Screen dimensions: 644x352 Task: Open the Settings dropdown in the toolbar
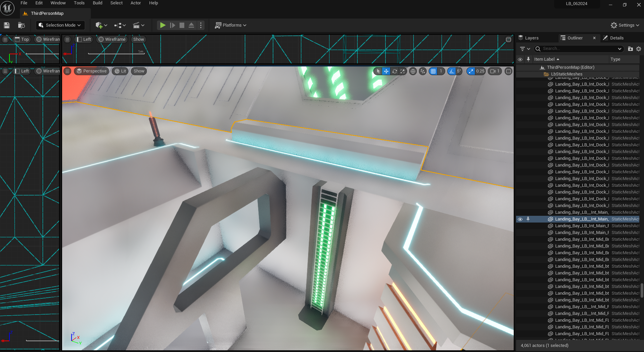625,25
